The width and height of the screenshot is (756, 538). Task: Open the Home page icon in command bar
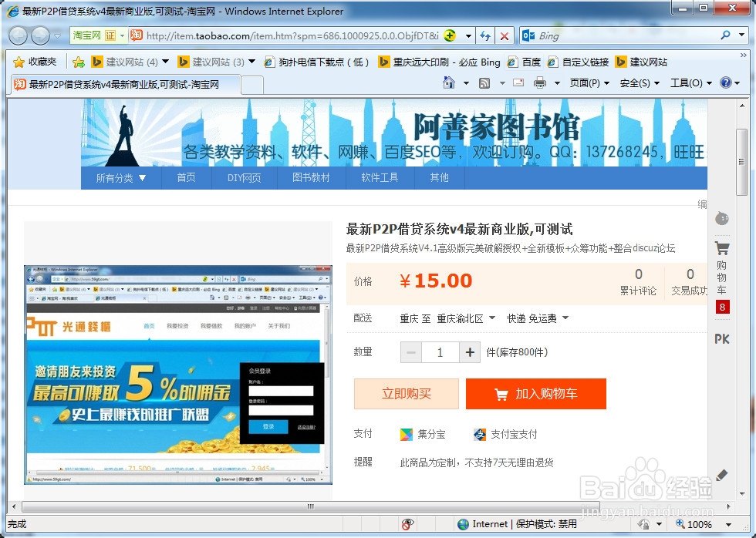click(x=449, y=82)
